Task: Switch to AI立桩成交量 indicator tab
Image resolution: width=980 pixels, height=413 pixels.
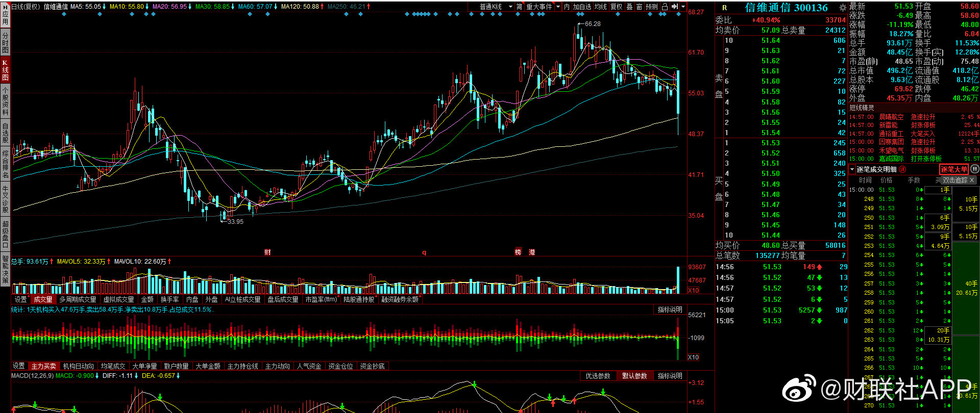Action: click(242, 299)
